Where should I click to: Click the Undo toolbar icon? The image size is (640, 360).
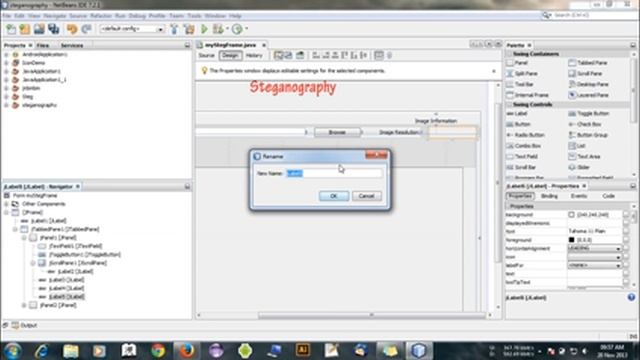coord(72,29)
